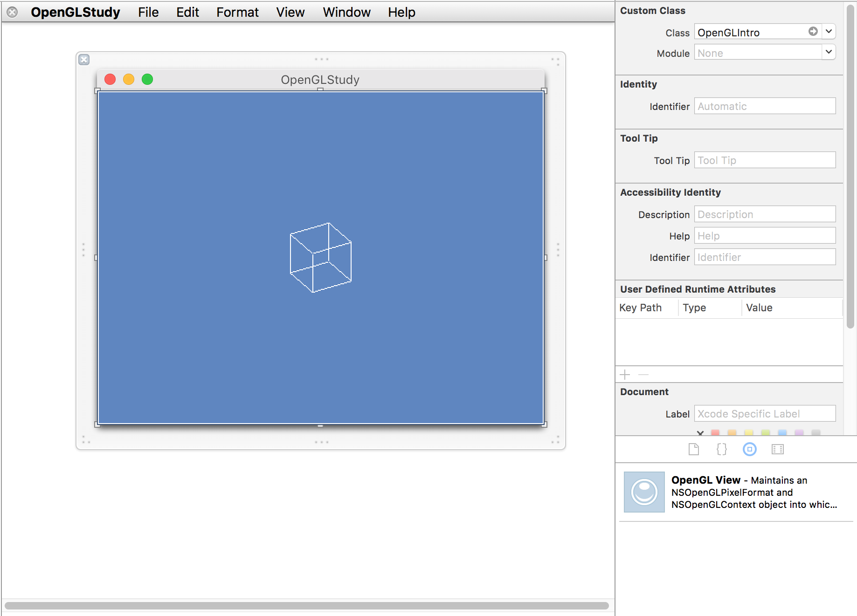Open the Window menu
The width and height of the screenshot is (857, 616).
(x=347, y=12)
